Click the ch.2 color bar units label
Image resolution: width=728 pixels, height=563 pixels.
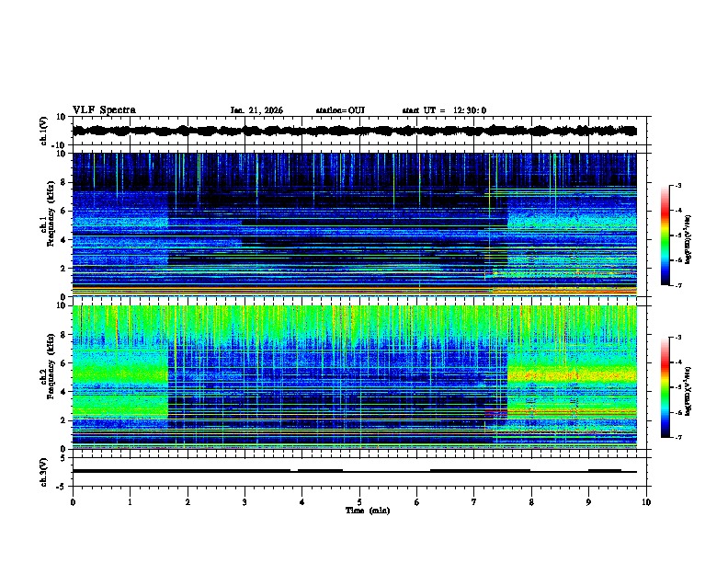[x=688, y=391]
